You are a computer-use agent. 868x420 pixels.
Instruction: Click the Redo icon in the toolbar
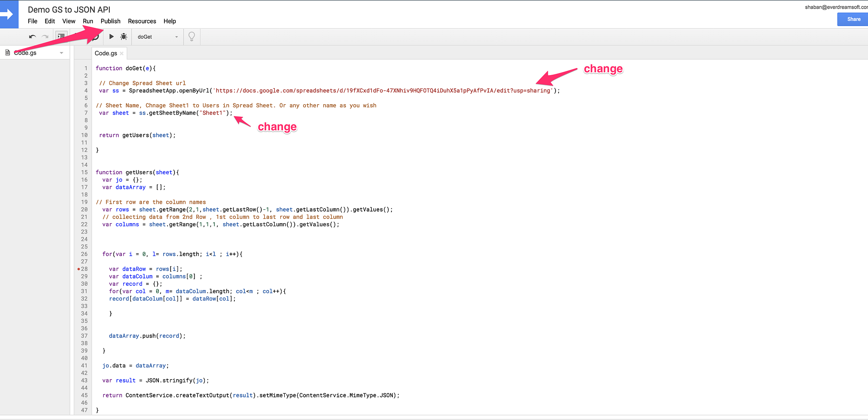tap(45, 36)
